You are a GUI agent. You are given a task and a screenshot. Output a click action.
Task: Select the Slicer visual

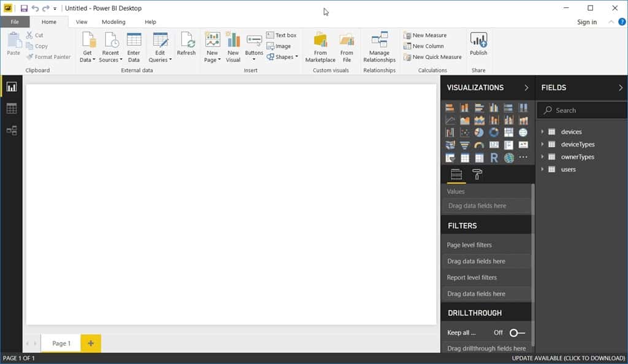(x=450, y=157)
